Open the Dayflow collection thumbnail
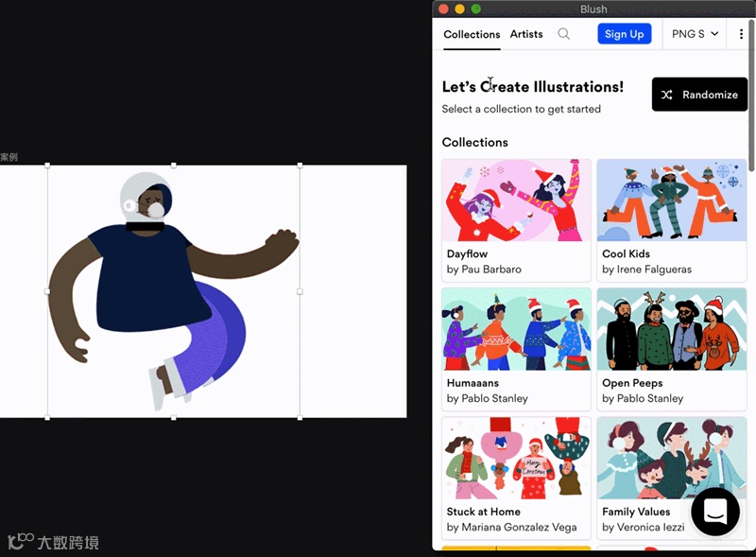Image resolution: width=756 pixels, height=557 pixels. click(516, 200)
